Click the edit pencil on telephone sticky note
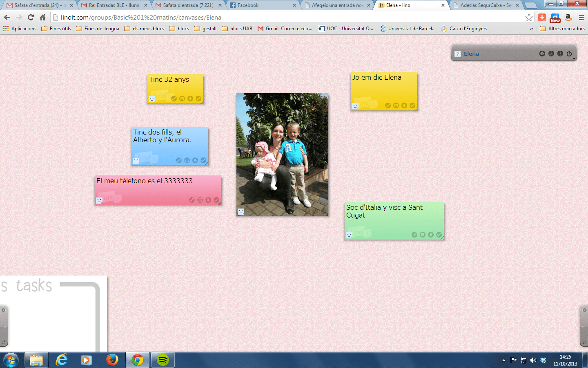This screenshot has width=588, height=368. [192, 200]
